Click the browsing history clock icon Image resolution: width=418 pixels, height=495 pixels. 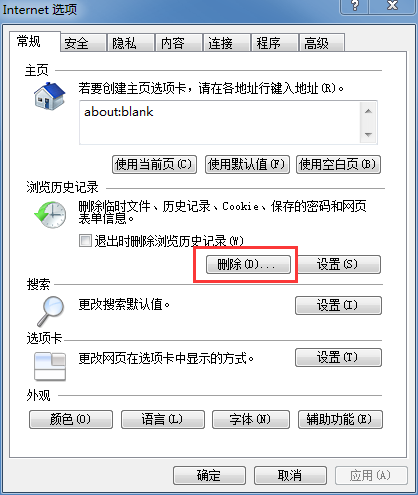pyautogui.click(x=50, y=214)
